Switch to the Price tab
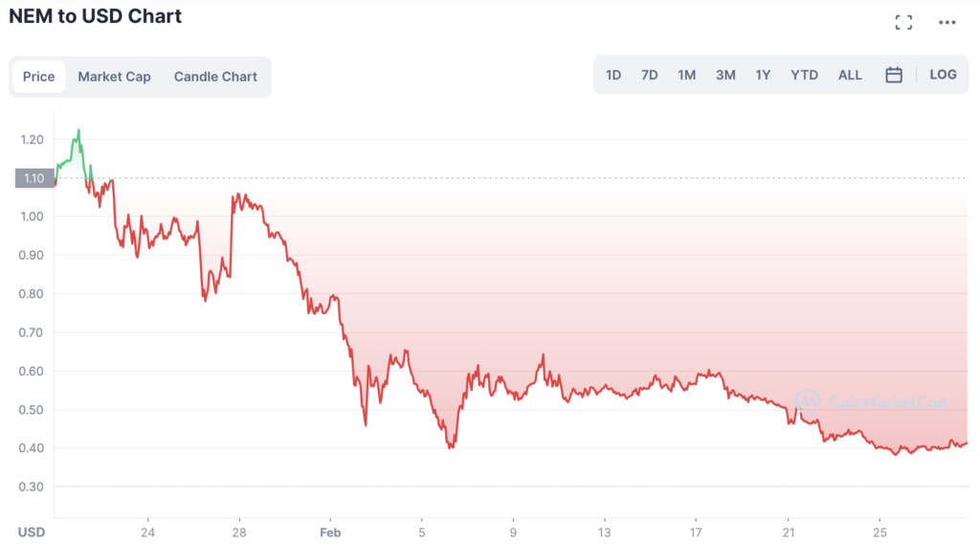 tap(39, 77)
